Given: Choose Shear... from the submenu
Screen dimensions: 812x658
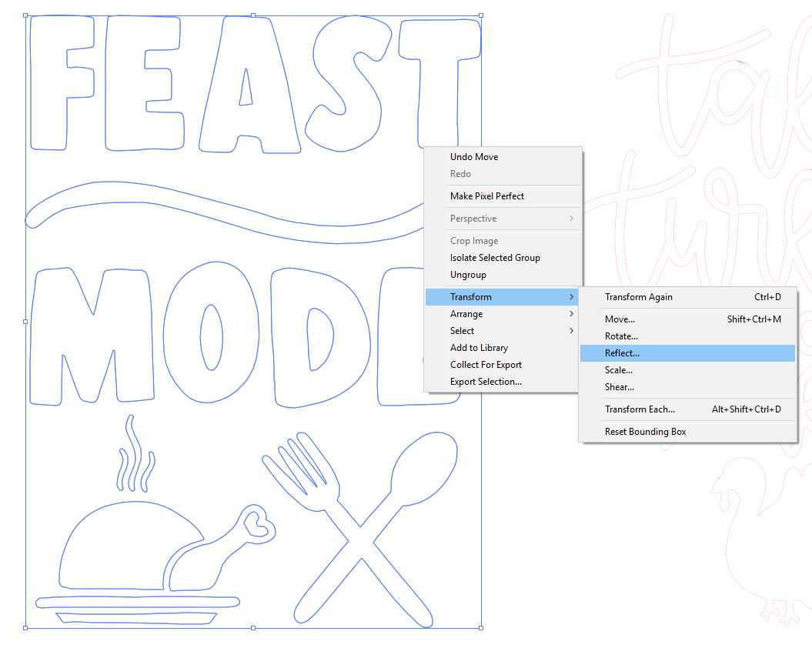Looking at the screenshot, I should coord(620,387).
